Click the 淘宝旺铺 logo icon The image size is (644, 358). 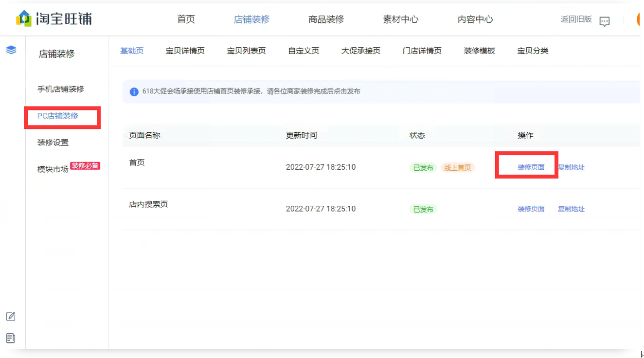(x=23, y=18)
